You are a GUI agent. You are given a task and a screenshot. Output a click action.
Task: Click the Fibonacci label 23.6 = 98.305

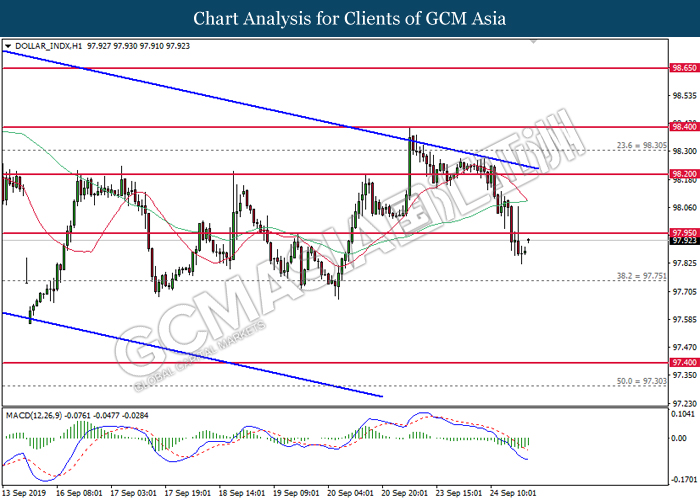tap(642, 146)
